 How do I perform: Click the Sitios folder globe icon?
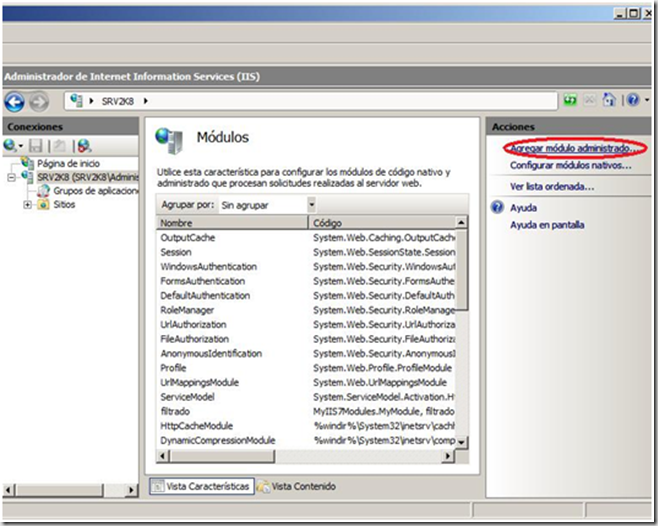(x=43, y=205)
